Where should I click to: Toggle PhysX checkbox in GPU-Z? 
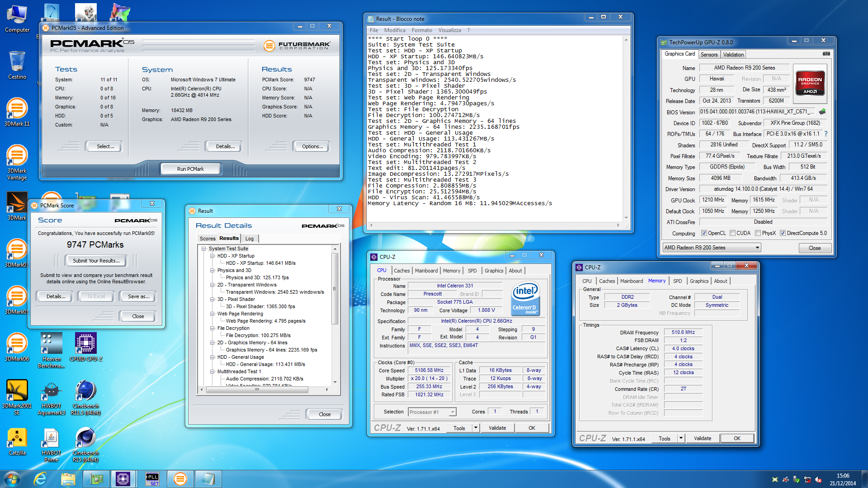tap(758, 233)
